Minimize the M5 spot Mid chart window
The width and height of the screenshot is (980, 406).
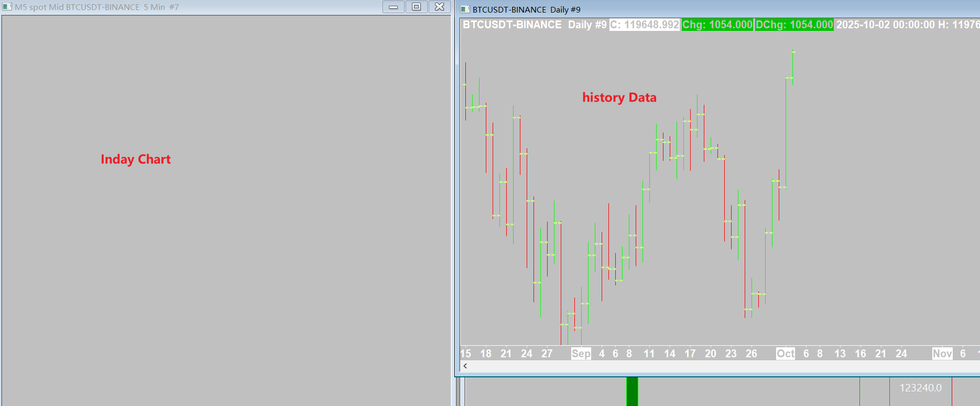coord(393,7)
